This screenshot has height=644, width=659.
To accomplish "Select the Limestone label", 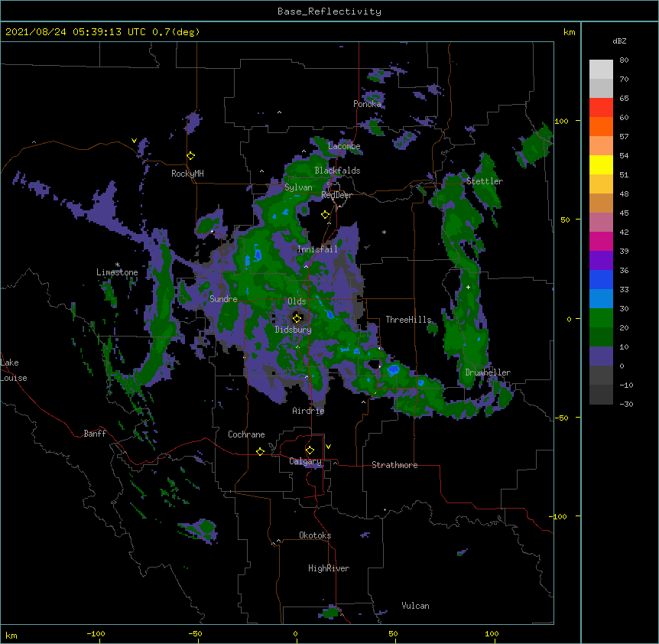I will point(117,272).
